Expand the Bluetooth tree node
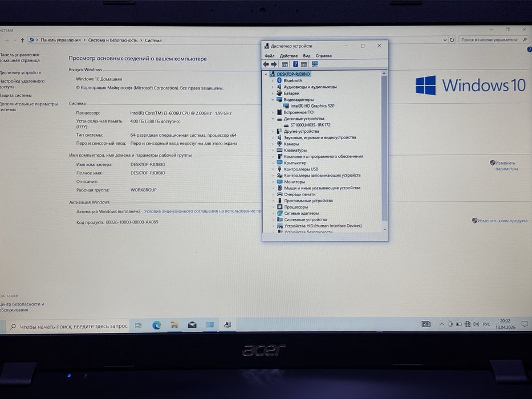This screenshot has width=532, height=399. coord(273,80)
